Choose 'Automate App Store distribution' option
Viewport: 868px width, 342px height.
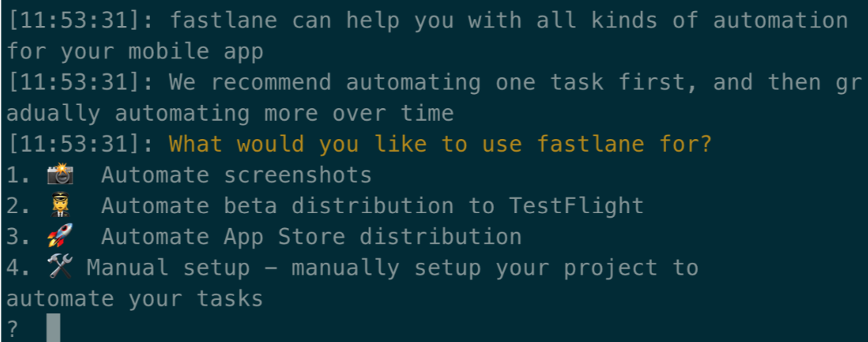click(312, 237)
